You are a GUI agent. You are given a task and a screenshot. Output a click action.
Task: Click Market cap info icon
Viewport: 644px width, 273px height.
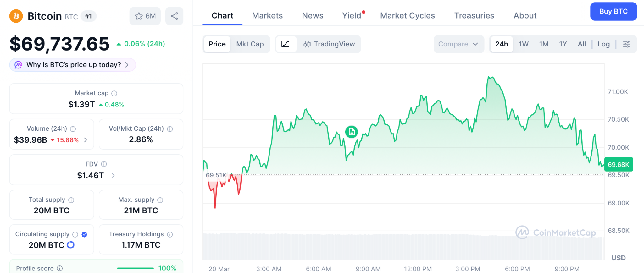[x=114, y=93]
